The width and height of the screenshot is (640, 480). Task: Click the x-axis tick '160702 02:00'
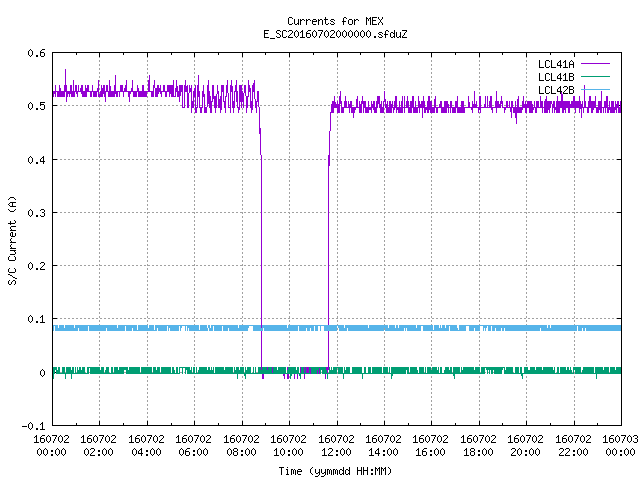[98, 446]
